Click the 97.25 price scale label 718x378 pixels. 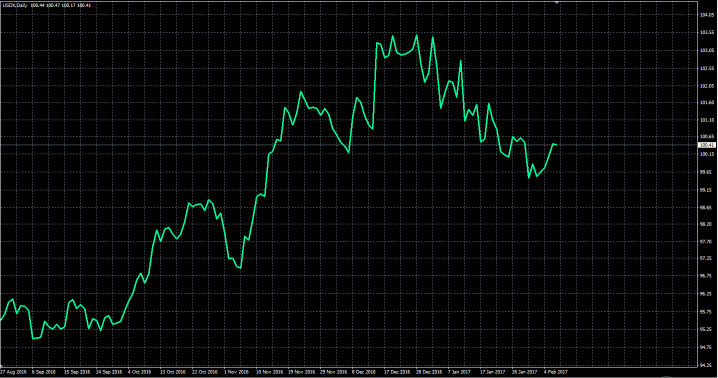(x=706, y=259)
